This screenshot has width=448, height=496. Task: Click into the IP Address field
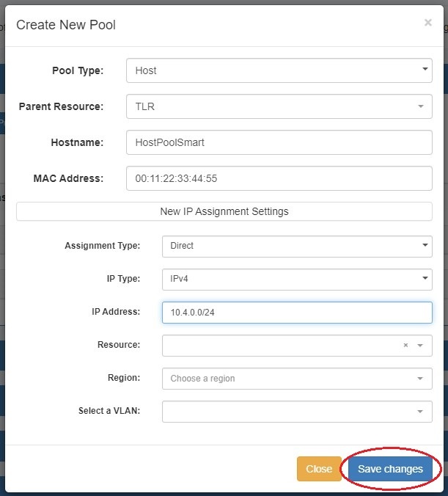[x=296, y=313]
